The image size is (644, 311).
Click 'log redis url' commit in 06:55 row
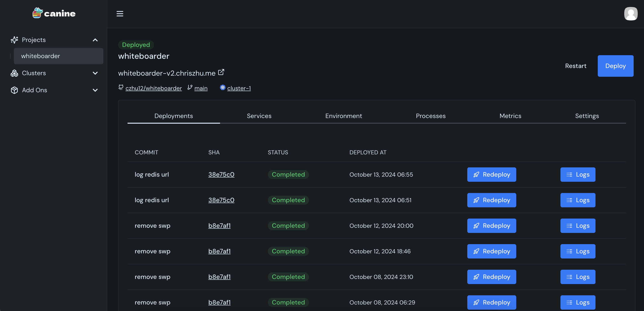(152, 175)
